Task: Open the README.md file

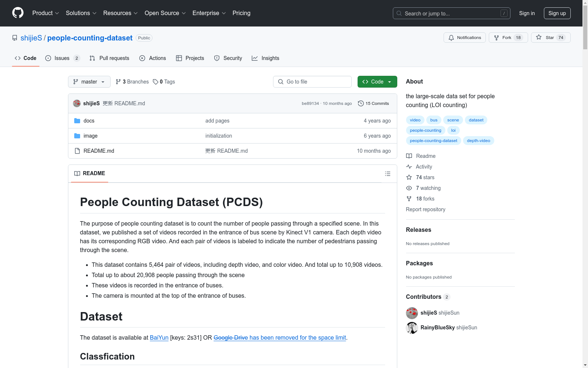Action: (x=99, y=151)
